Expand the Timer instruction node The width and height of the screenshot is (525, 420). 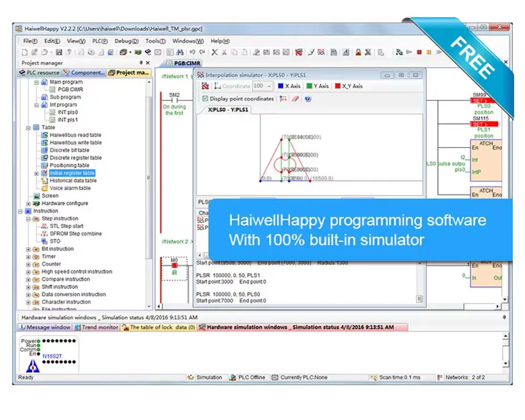[28, 257]
